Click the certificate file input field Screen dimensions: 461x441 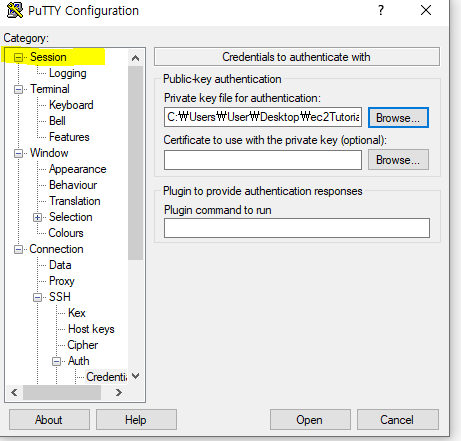(x=263, y=160)
